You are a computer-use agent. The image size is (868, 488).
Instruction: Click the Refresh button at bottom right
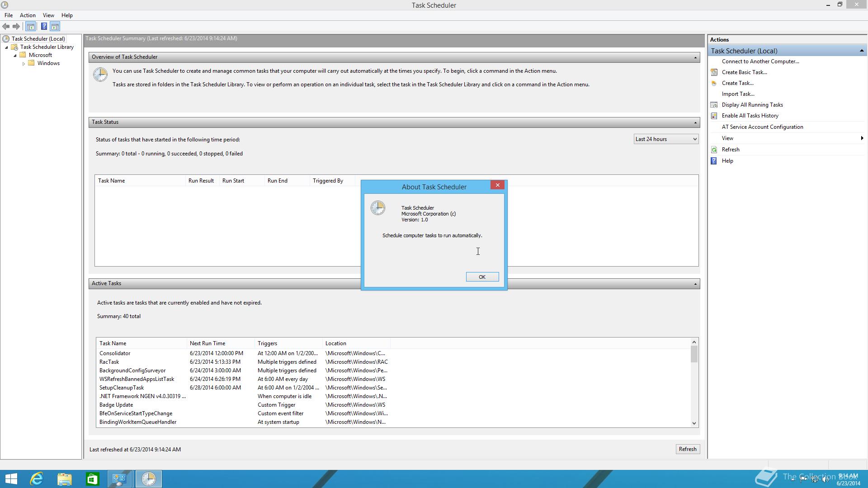click(687, 449)
